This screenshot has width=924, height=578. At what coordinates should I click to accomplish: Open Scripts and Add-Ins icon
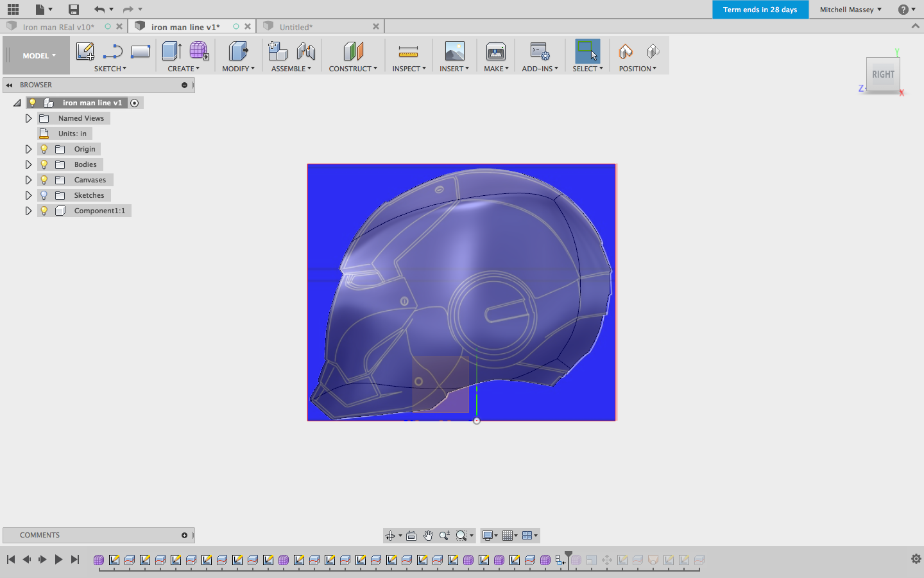pos(540,51)
